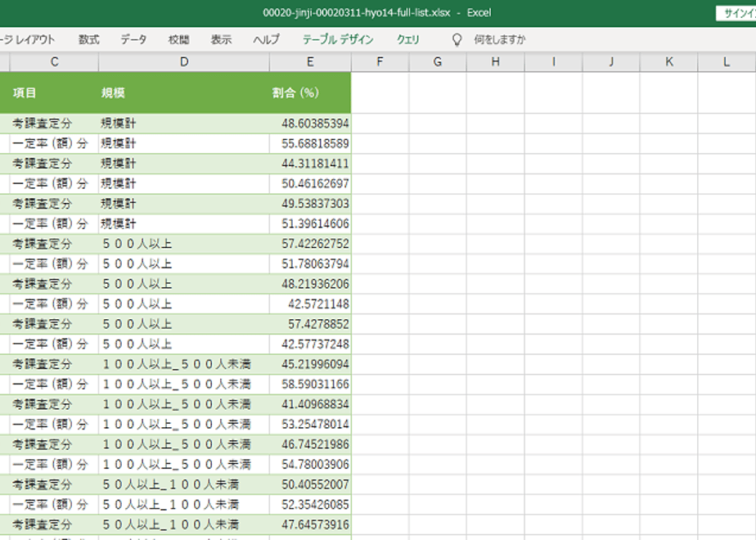Select the cell containing 50.40552007
Viewport: 756px width, 540px height.
[x=310, y=484]
